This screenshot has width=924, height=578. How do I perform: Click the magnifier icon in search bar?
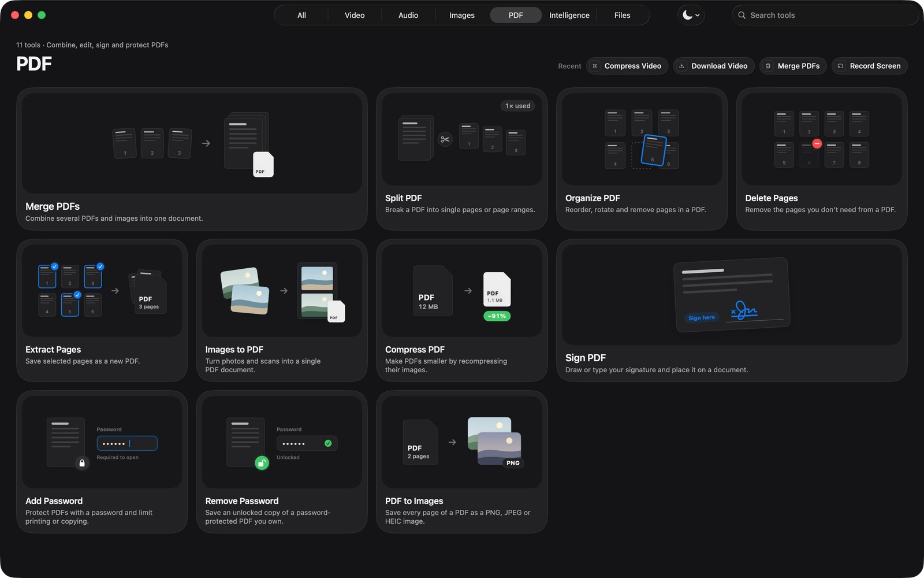742,15
